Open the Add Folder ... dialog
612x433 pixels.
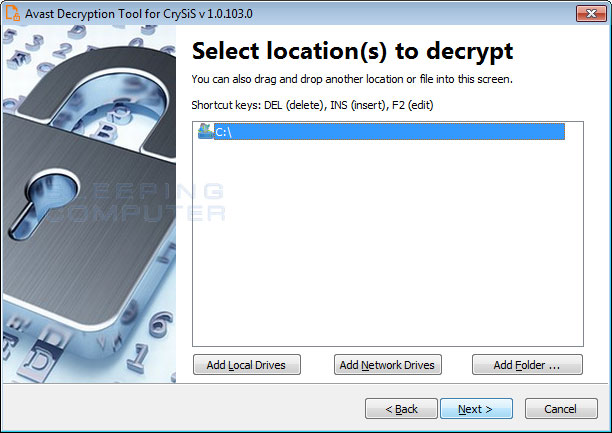527,365
